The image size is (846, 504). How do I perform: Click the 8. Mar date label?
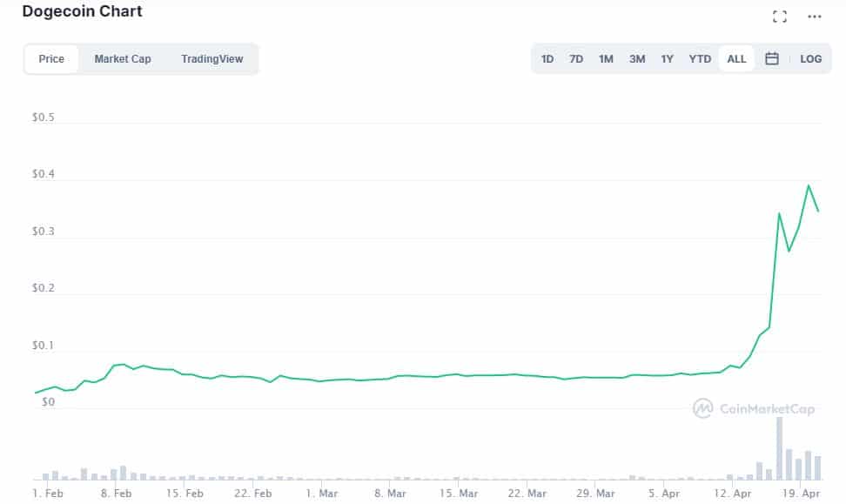click(390, 494)
